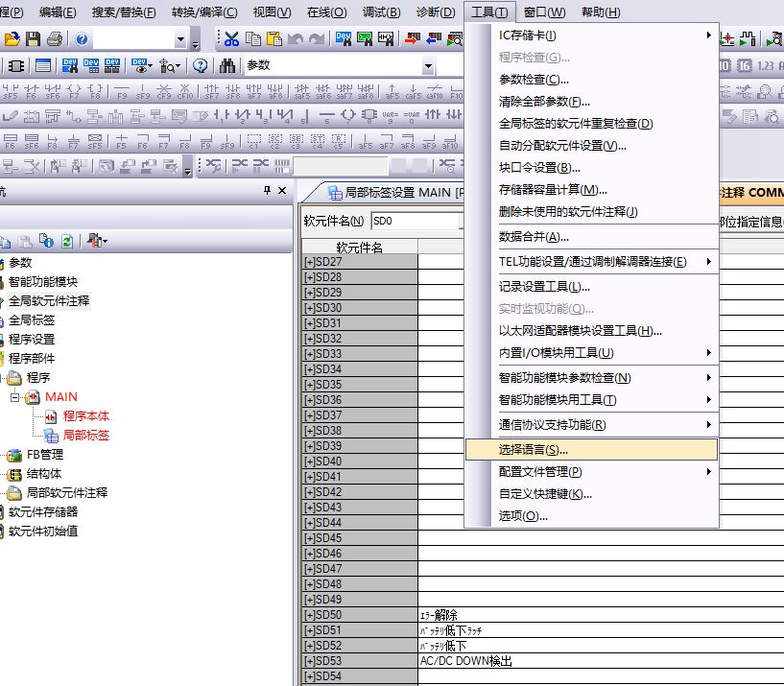Collapse the MAIN program tree node
The height and width of the screenshot is (686, 784).
[x=15, y=396]
